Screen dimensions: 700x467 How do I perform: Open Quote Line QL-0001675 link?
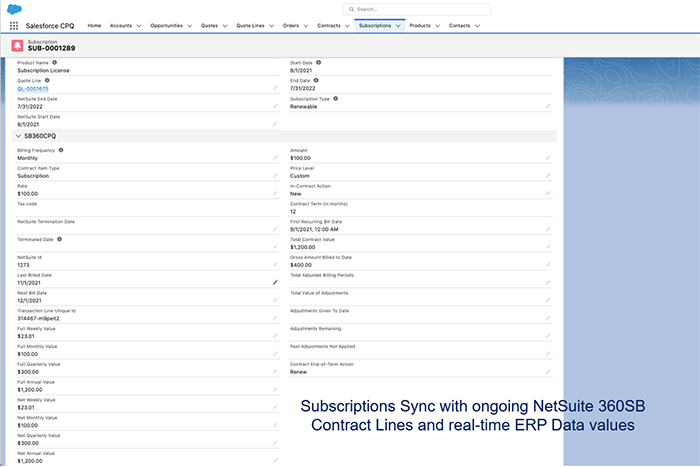pos(33,88)
